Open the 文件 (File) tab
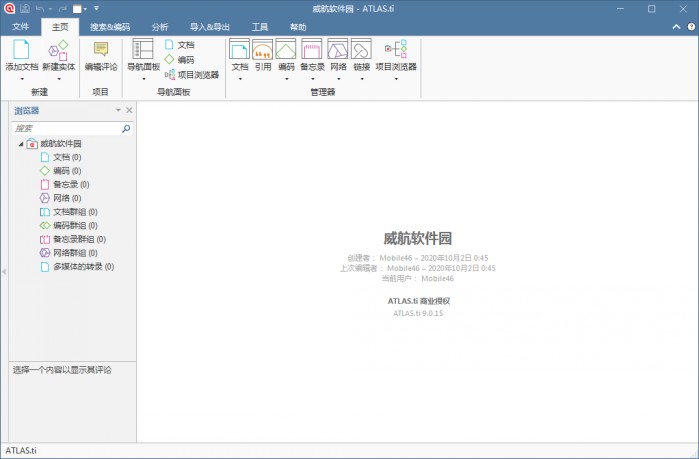The image size is (699, 459). (21, 27)
